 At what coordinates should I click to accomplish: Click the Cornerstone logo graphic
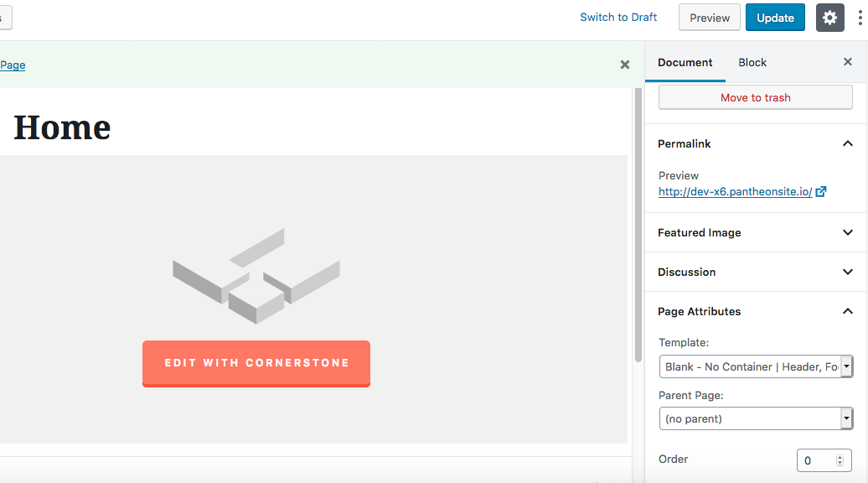tap(256, 275)
